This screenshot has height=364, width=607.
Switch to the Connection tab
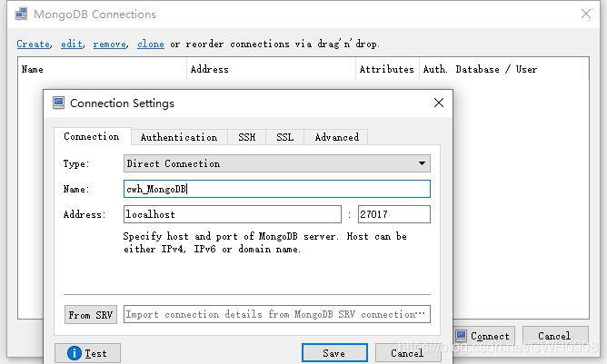pos(92,136)
